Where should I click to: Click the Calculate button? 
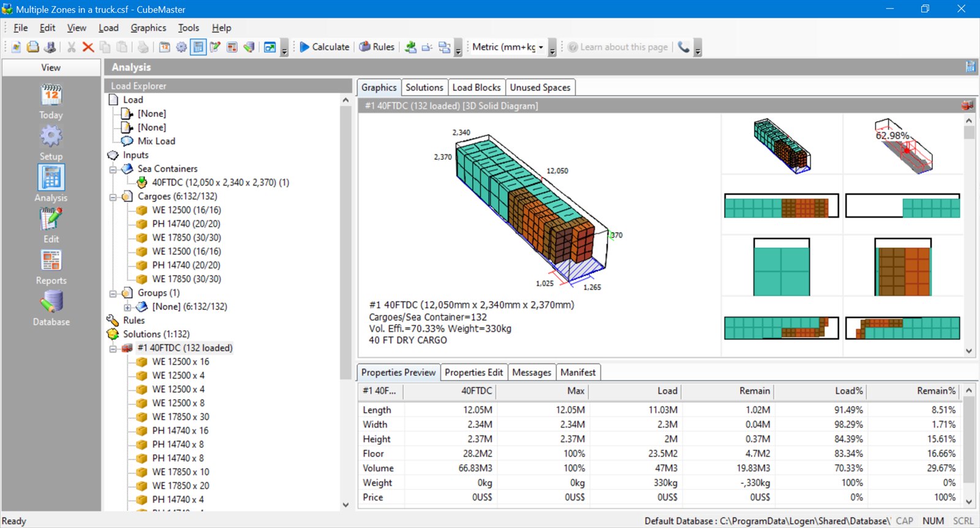point(324,47)
